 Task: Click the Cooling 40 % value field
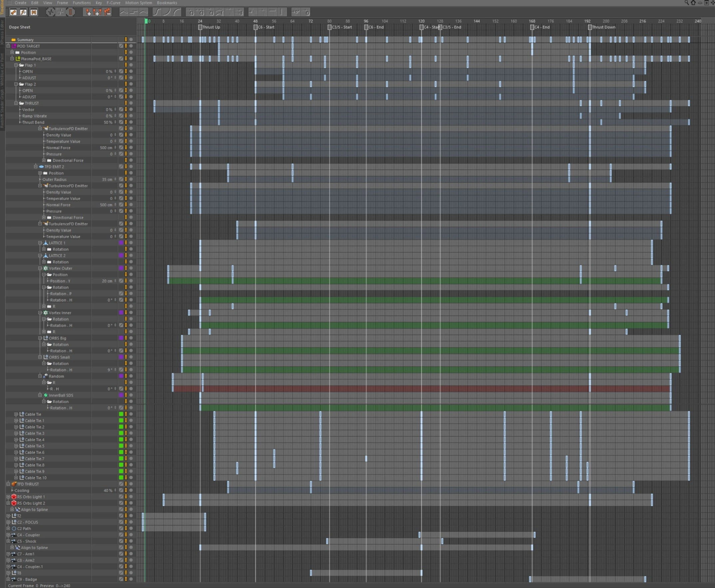[108, 490]
